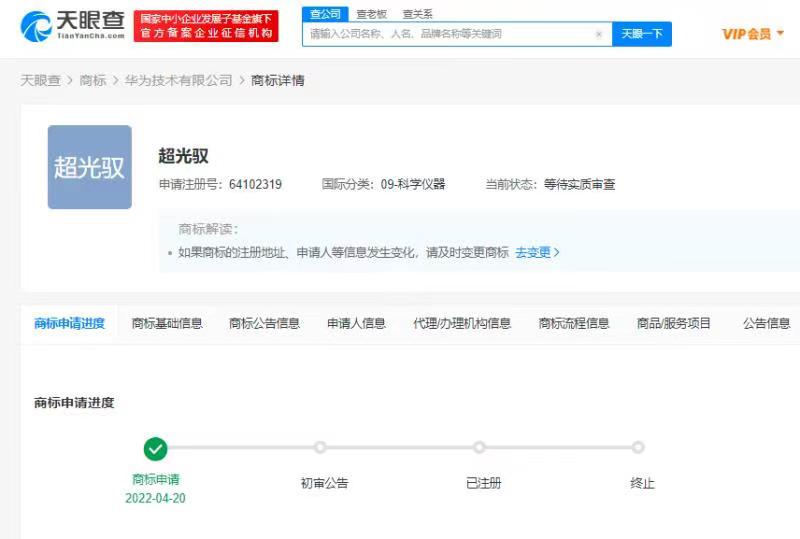Click status 等待实质审查 text
Screen dimensions: 800x539
579,184
